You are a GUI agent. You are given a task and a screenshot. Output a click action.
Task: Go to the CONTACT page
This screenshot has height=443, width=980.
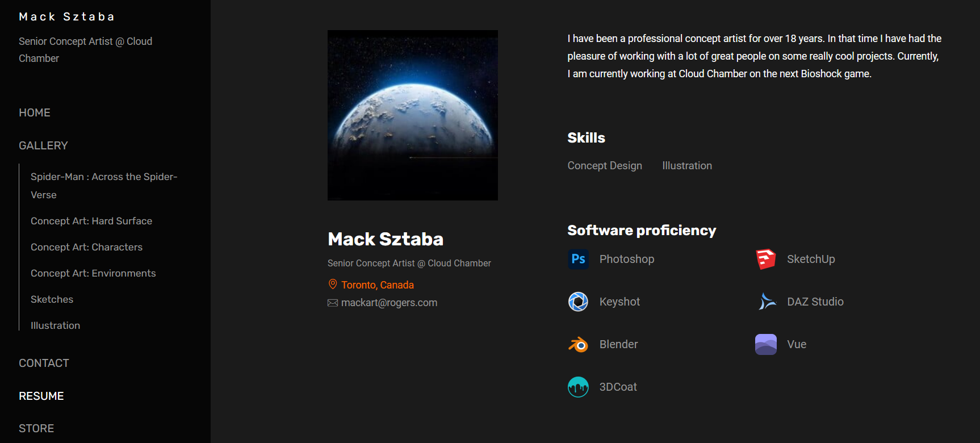tap(44, 363)
